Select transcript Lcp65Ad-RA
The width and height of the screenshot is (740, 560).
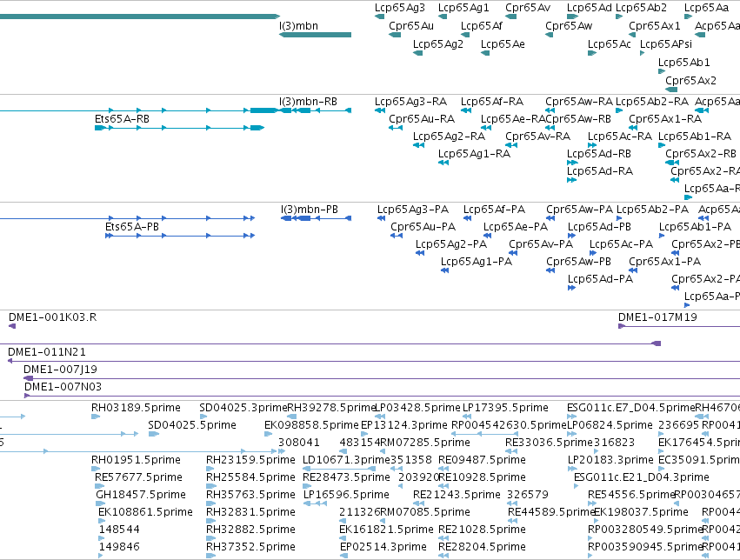(x=599, y=171)
